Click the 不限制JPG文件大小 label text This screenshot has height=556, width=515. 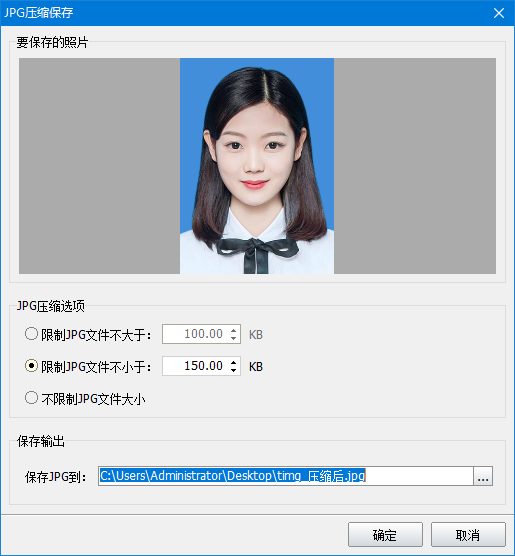pos(93,399)
